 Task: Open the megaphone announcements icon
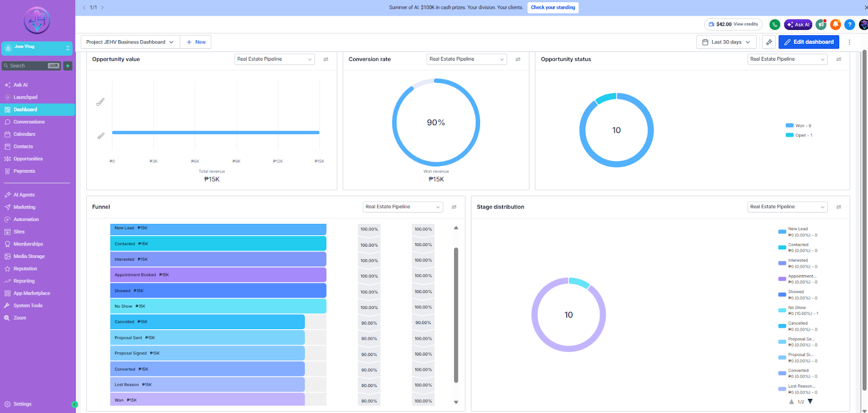[821, 24]
